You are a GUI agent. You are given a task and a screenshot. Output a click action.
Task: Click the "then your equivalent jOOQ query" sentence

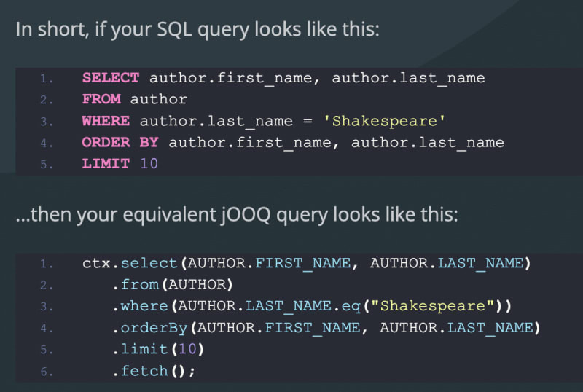pyautogui.click(x=237, y=217)
